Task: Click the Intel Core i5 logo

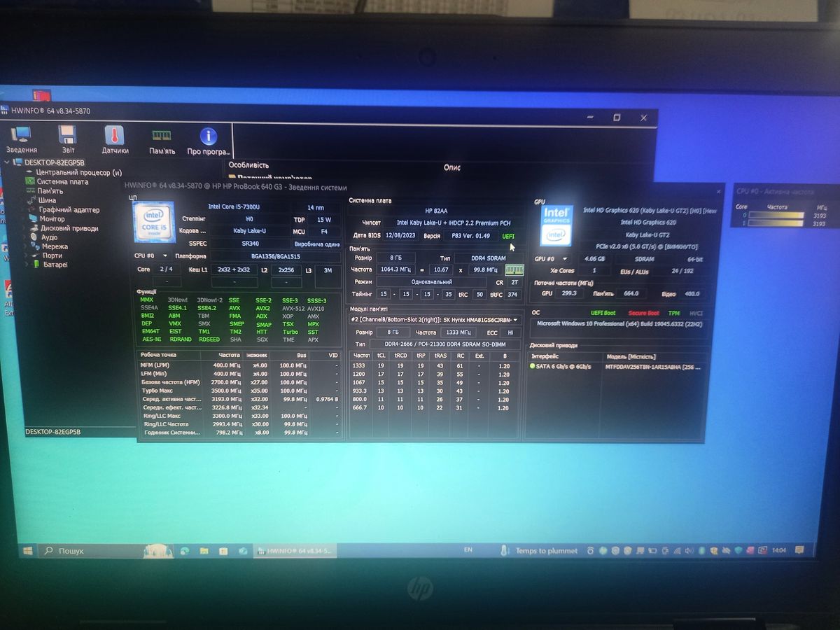Action: coord(154,222)
